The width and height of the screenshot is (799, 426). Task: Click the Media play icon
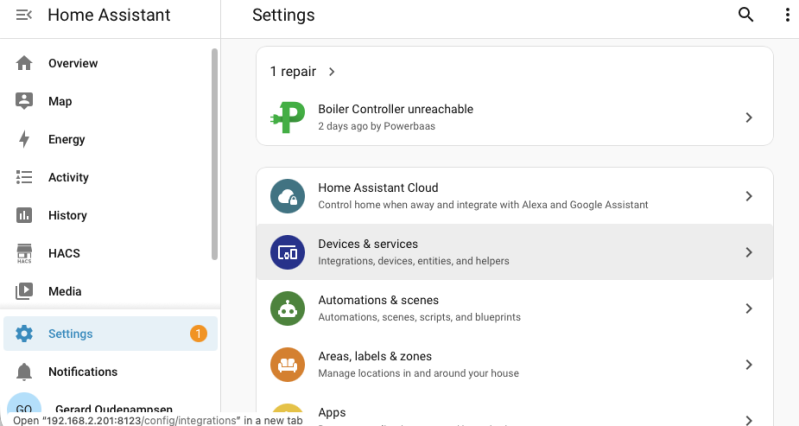24,291
